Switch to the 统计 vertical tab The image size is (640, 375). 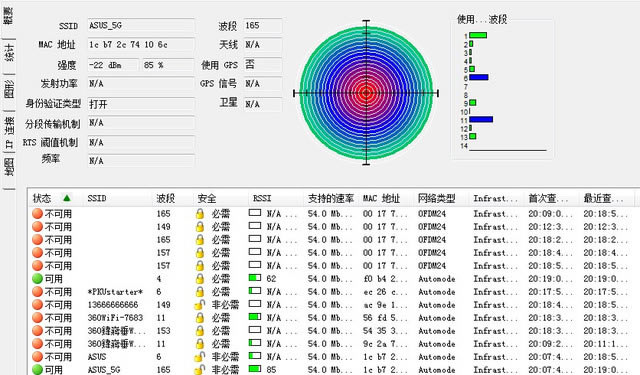tap(9, 53)
